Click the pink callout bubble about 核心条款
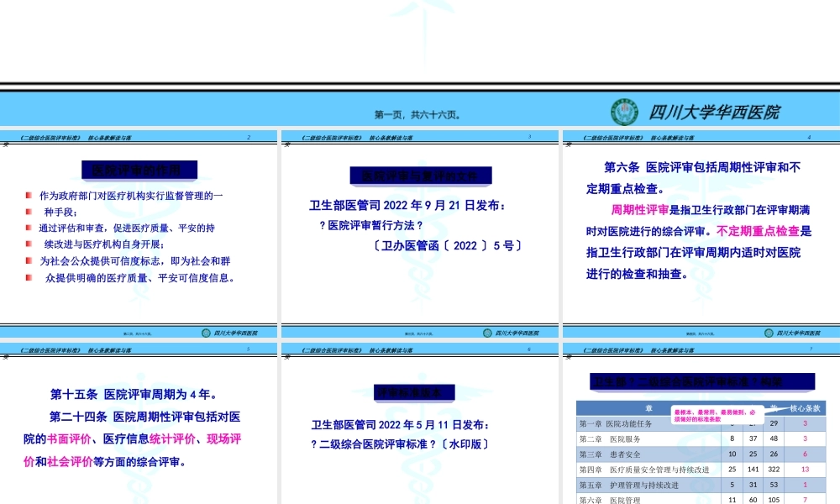The image size is (840, 504). [x=717, y=414]
